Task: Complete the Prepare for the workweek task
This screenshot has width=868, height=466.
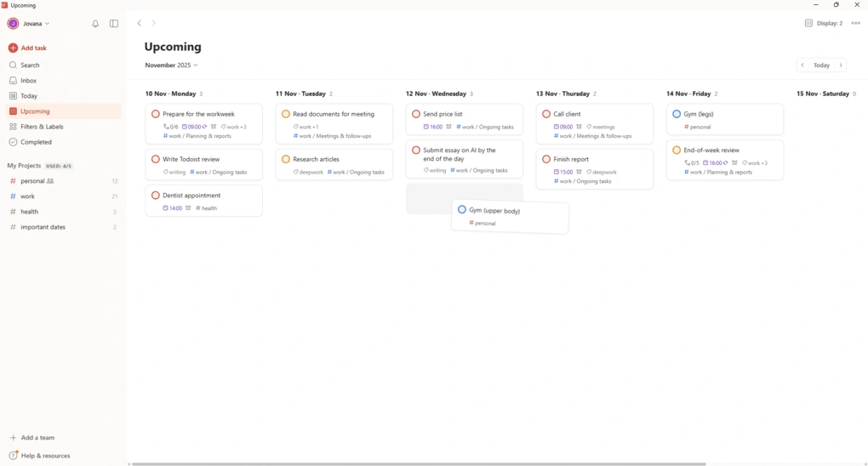Action: click(156, 114)
